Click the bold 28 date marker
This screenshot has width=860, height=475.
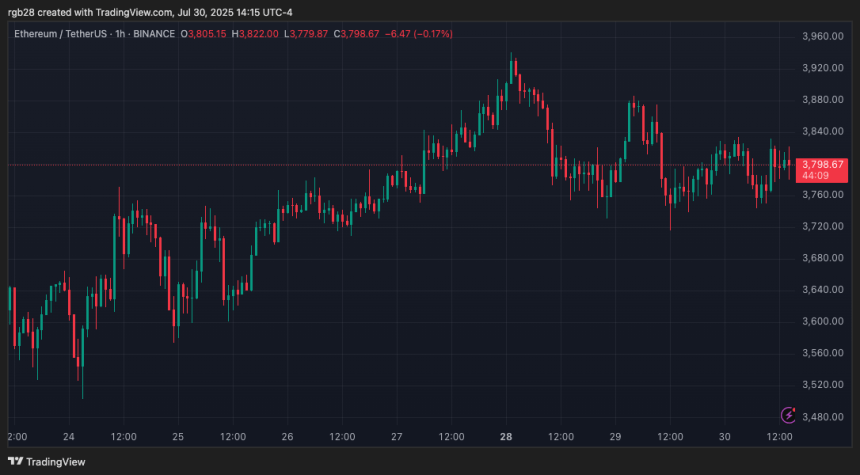point(506,437)
